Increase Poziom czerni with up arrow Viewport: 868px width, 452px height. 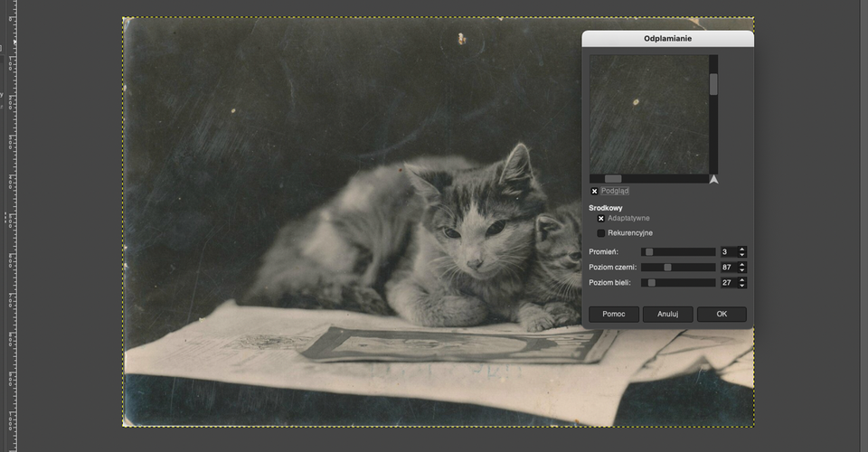point(742,265)
